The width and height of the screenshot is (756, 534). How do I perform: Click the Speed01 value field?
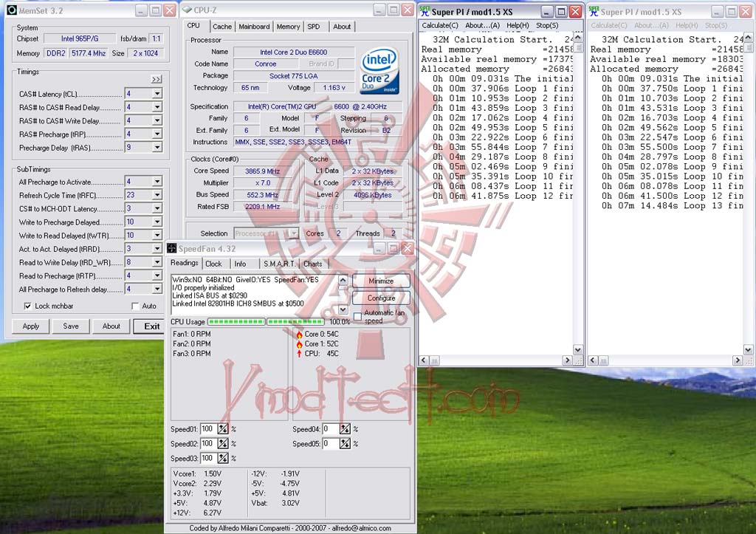click(x=208, y=429)
